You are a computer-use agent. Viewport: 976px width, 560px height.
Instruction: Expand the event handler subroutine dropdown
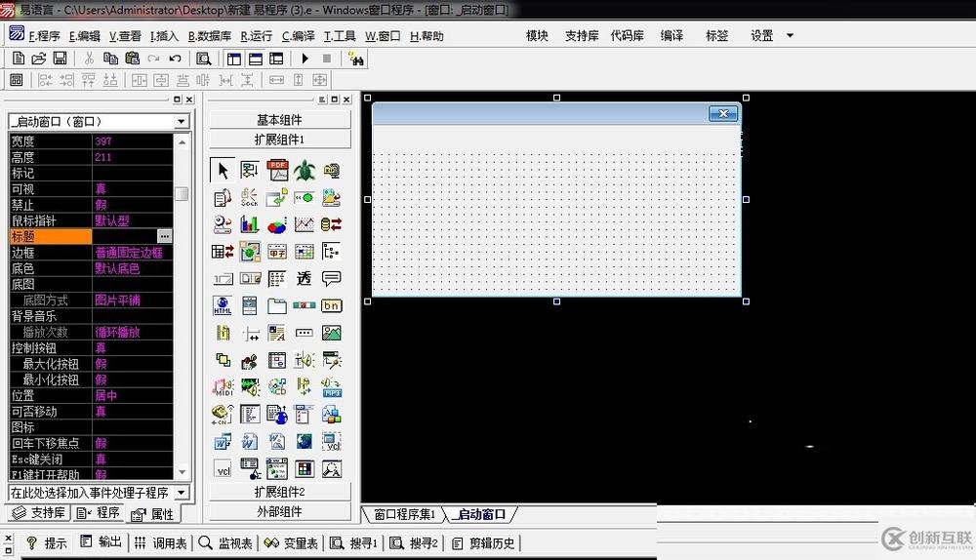pos(181,493)
